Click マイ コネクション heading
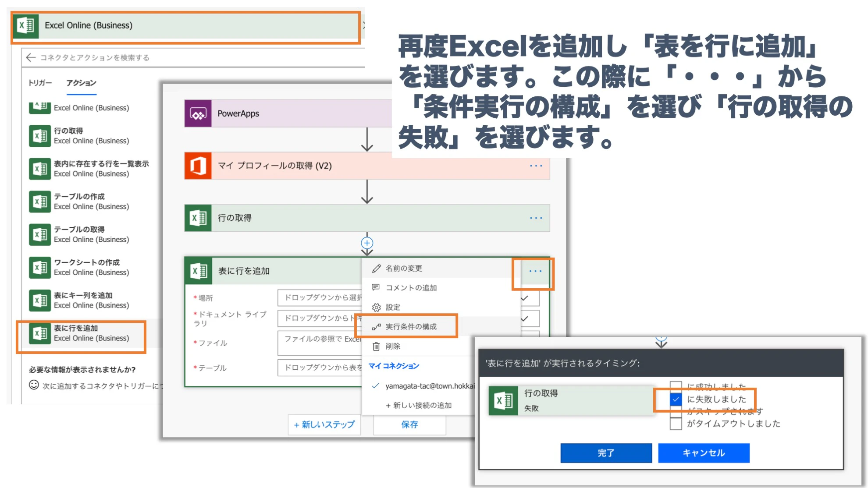Image resolution: width=868 pixels, height=488 pixels. pyautogui.click(x=394, y=366)
